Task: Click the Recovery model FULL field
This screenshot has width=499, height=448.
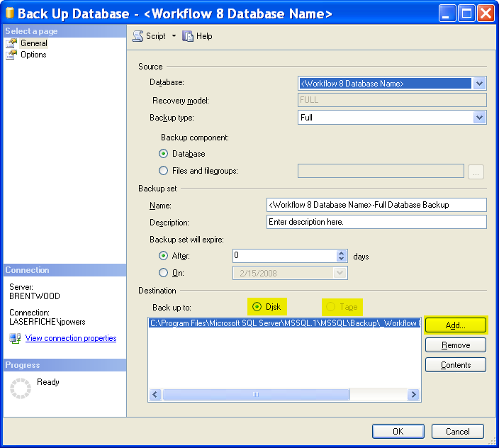Action: (x=392, y=100)
